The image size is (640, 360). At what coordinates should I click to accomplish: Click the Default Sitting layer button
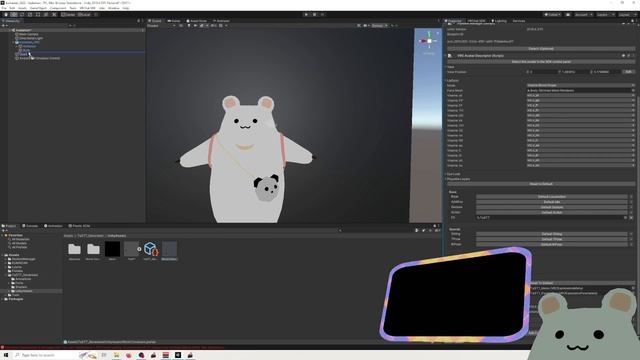coord(551,234)
